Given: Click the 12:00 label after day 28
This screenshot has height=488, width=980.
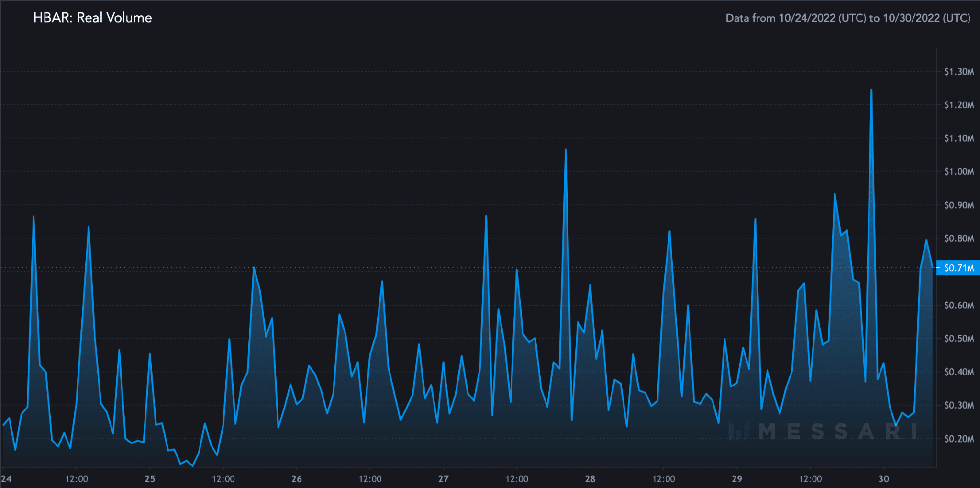Looking at the screenshot, I should pos(664,479).
